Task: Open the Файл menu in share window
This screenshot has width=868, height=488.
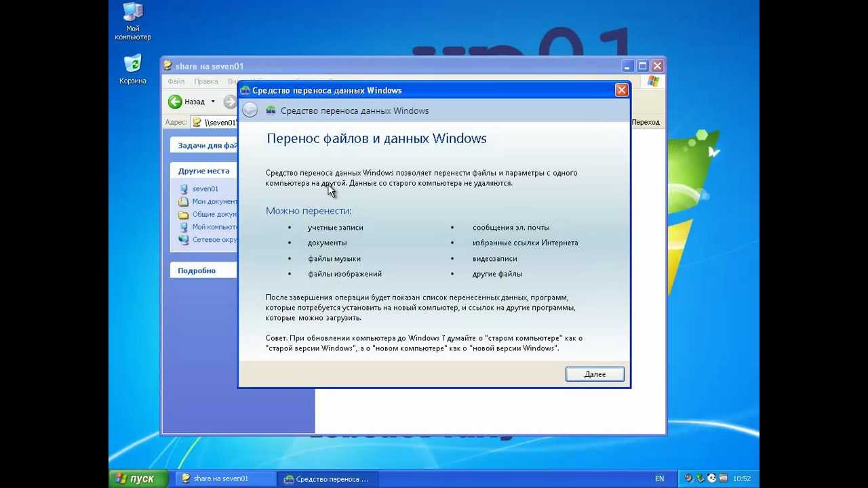Action: tap(176, 81)
